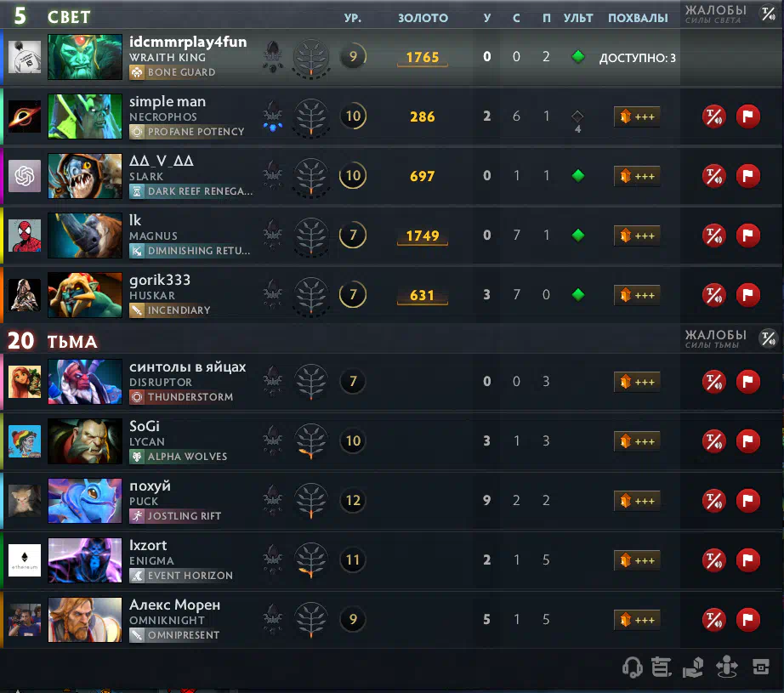Mute gorik333's text and voice chat
This screenshot has width=784, height=693.
coord(714,295)
